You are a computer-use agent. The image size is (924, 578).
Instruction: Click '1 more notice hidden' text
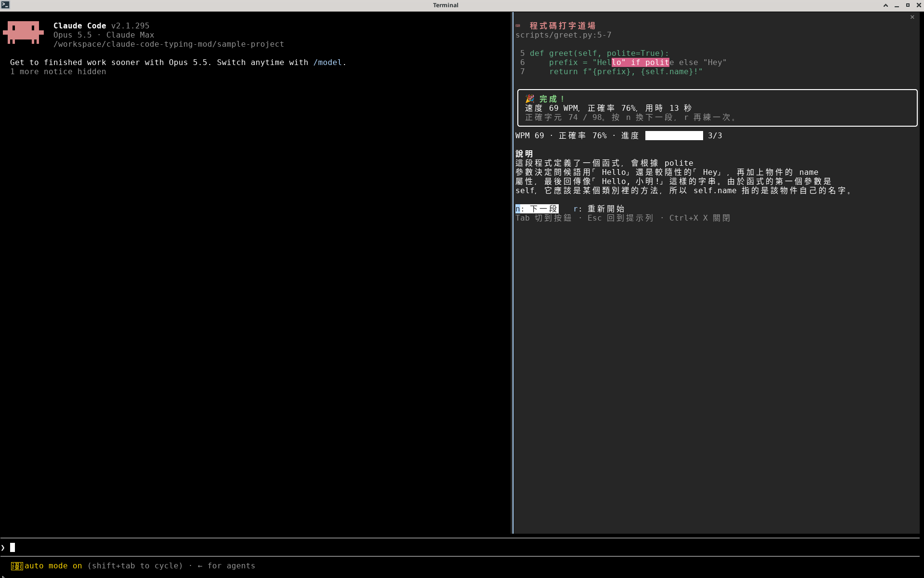(x=58, y=71)
